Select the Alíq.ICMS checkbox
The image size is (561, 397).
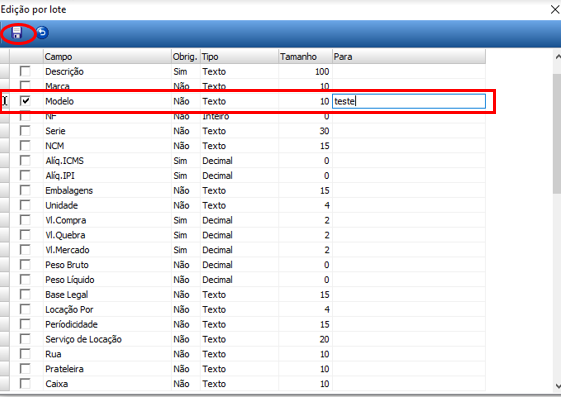25,160
